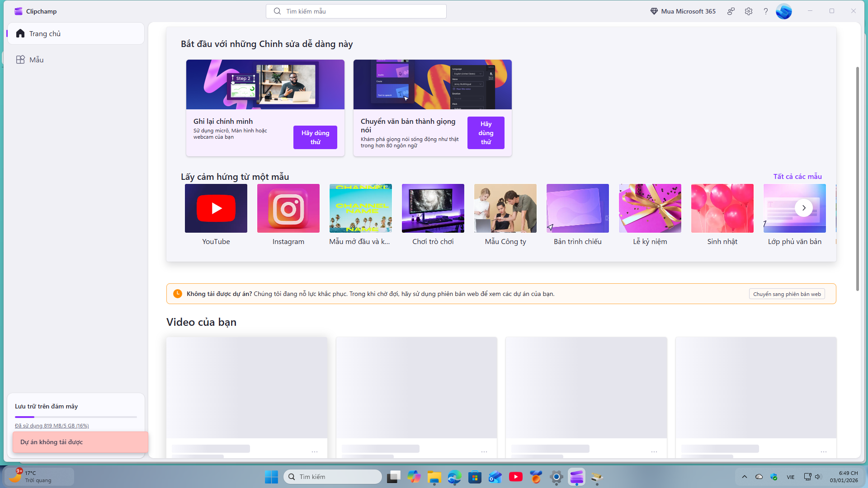Open Copilot from the taskbar
The height and width of the screenshot is (488, 868).
[414, 477]
